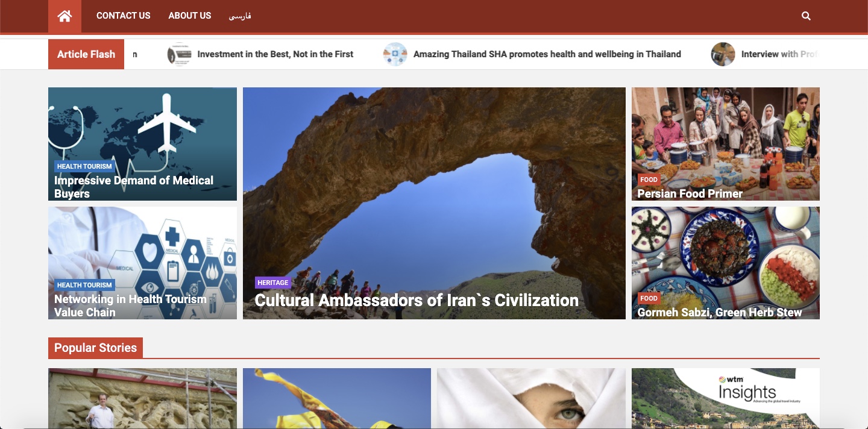Click the Popular Stories section heading

tap(95, 348)
